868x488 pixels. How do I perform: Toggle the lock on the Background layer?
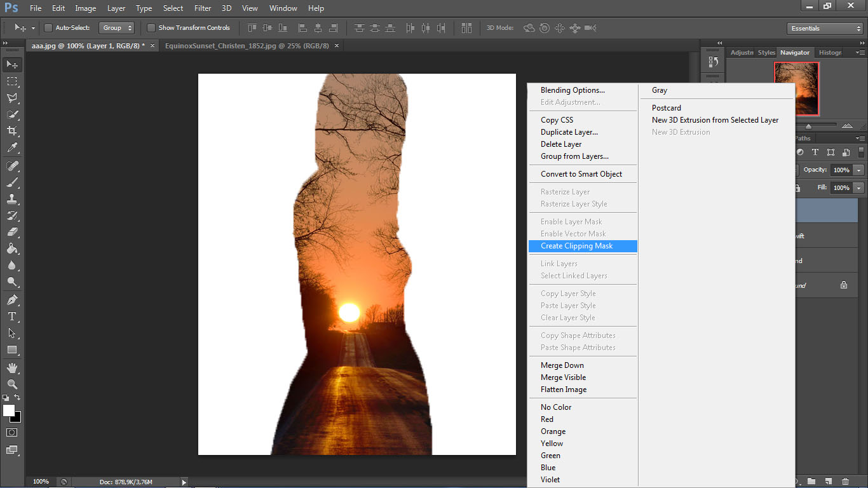[x=844, y=285]
